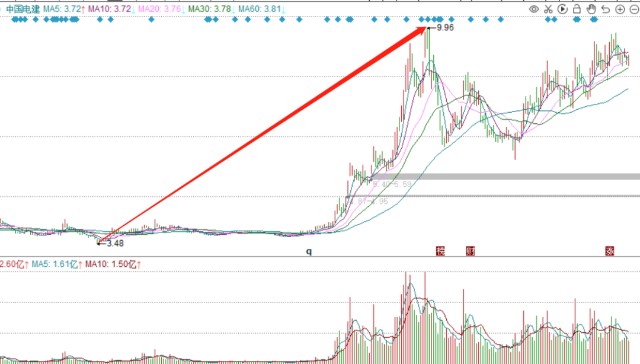This screenshot has width=640, height=364.
Task: Select the hand pan tool
Action: point(591,9)
